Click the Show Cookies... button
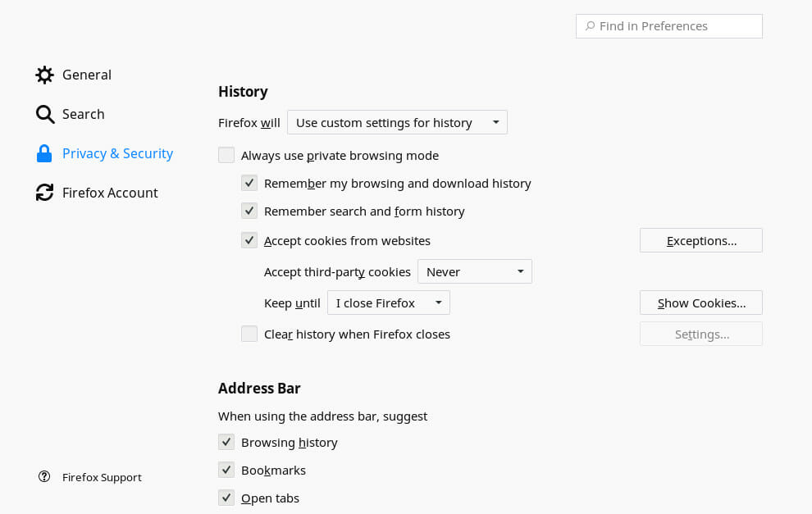 [x=701, y=302]
